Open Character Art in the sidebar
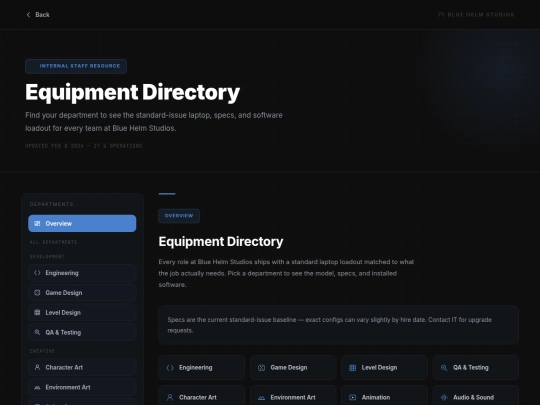The height and width of the screenshot is (405, 540). click(x=82, y=367)
